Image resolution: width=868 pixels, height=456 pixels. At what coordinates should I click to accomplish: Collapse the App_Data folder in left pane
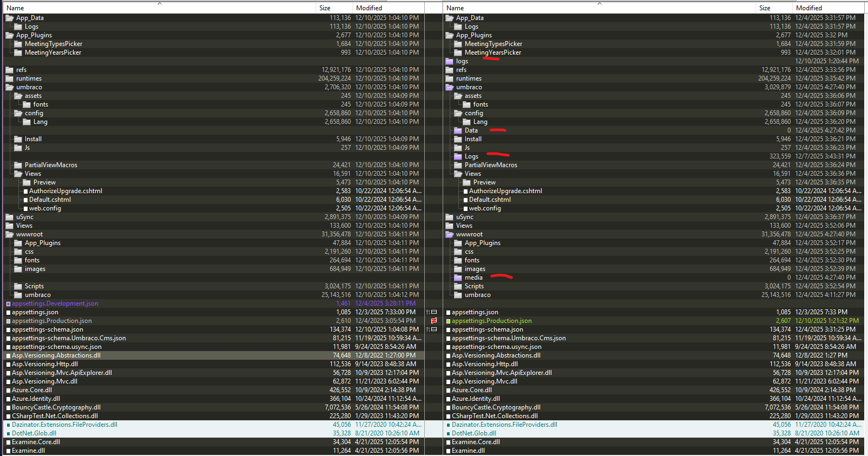9,18
